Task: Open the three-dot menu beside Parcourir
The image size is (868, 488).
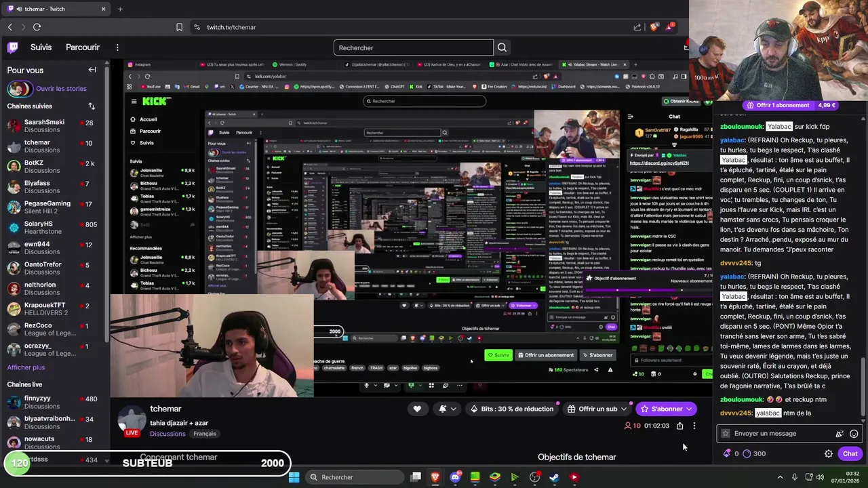Action: (x=117, y=47)
